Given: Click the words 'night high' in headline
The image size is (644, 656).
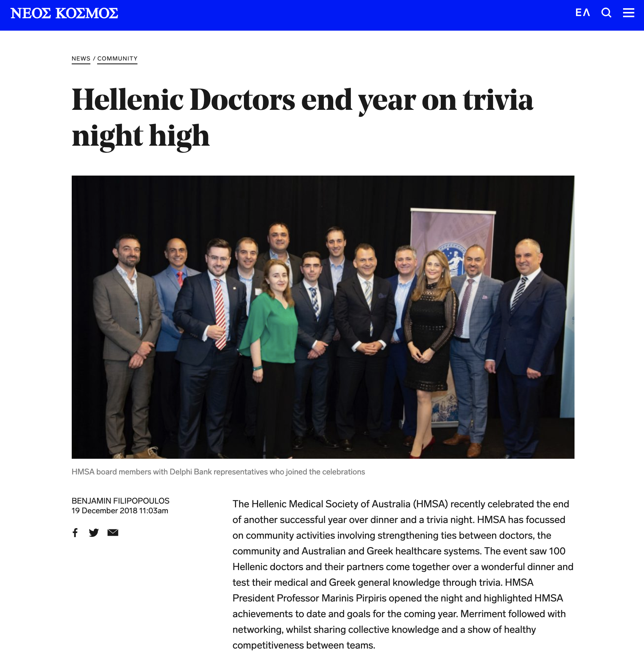Looking at the screenshot, I should click(140, 136).
